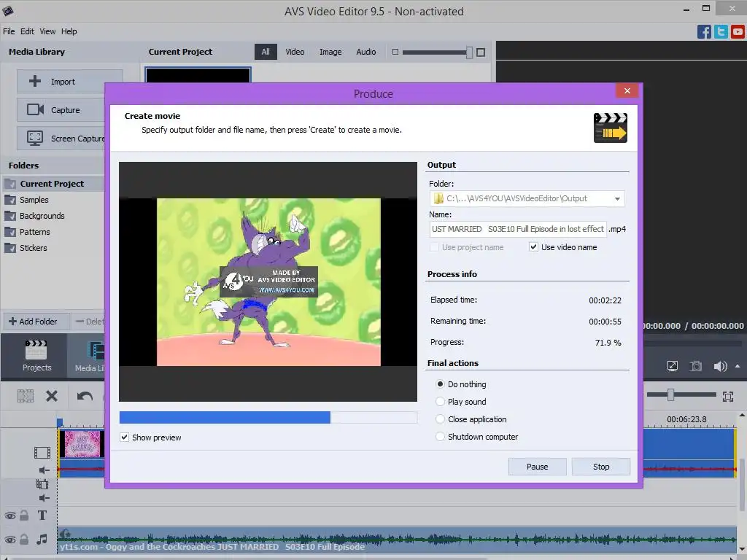This screenshot has height=560, width=747.
Task: Click the fullscreen preview monitor icon
Action: (672, 366)
